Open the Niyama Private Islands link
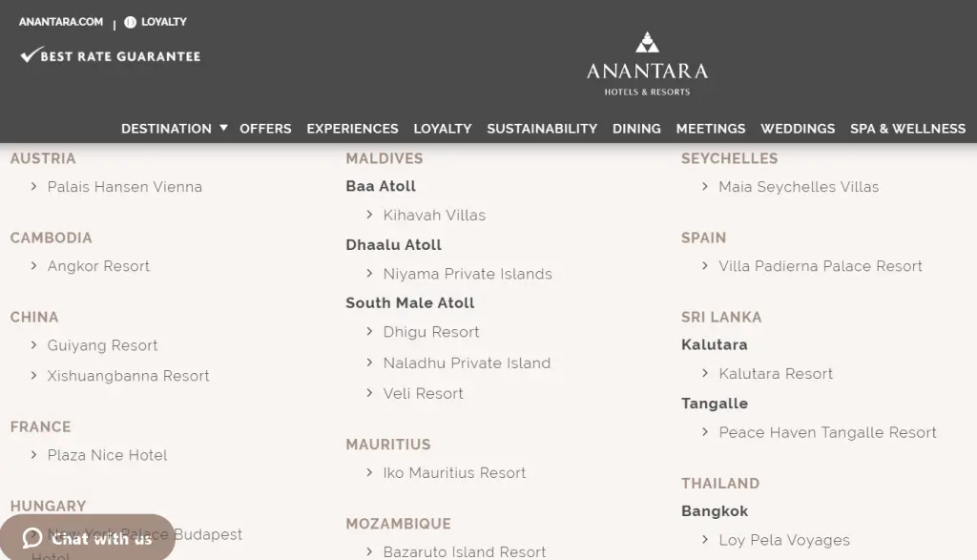The height and width of the screenshot is (560, 977). [468, 274]
